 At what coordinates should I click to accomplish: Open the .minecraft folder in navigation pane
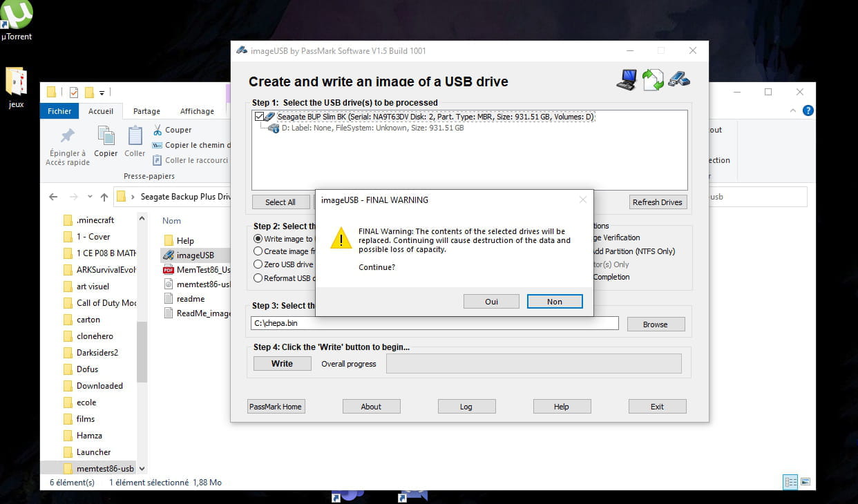pyautogui.click(x=89, y=220)
